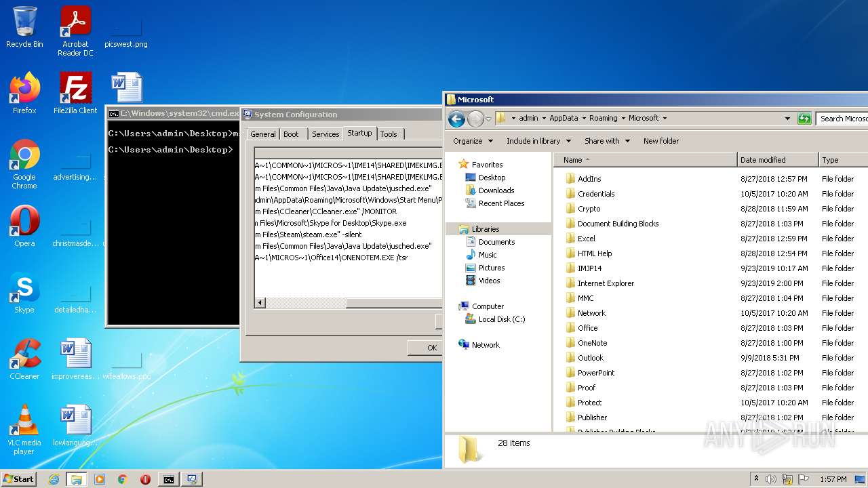Sort by Name column header
868x488 pixels.
[x=646, y=160]
